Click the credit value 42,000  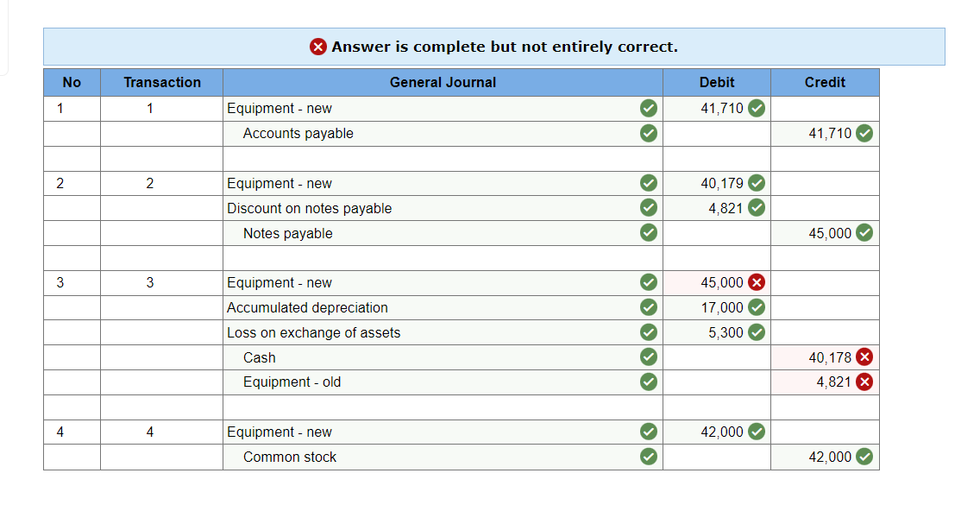pos(830,457)
